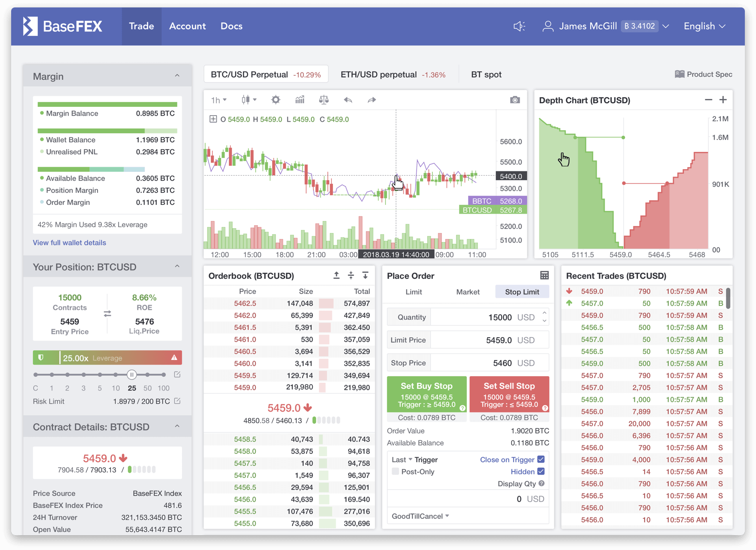Show only asks in orderbook
The height and width of the screenshot is (550, 756).
pos(337,275)
